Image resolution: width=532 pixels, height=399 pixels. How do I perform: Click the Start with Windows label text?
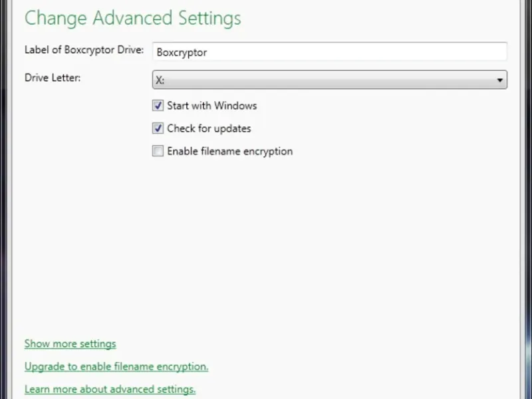[x=211, y=106]
